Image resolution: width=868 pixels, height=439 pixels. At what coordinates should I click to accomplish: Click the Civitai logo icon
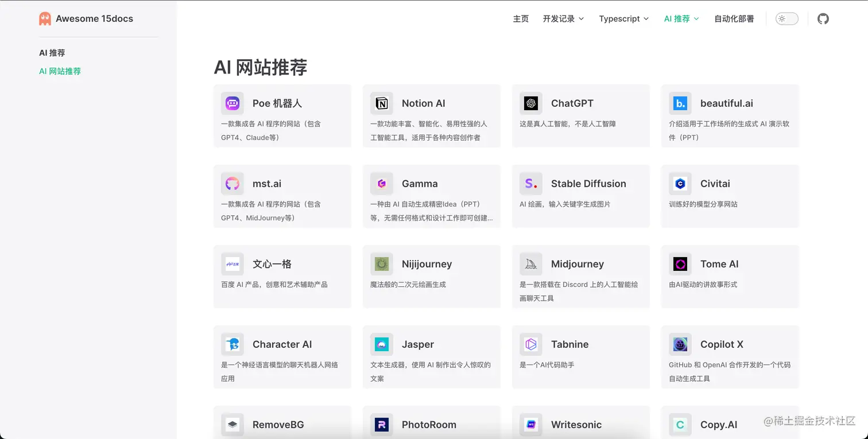(680, 183)
